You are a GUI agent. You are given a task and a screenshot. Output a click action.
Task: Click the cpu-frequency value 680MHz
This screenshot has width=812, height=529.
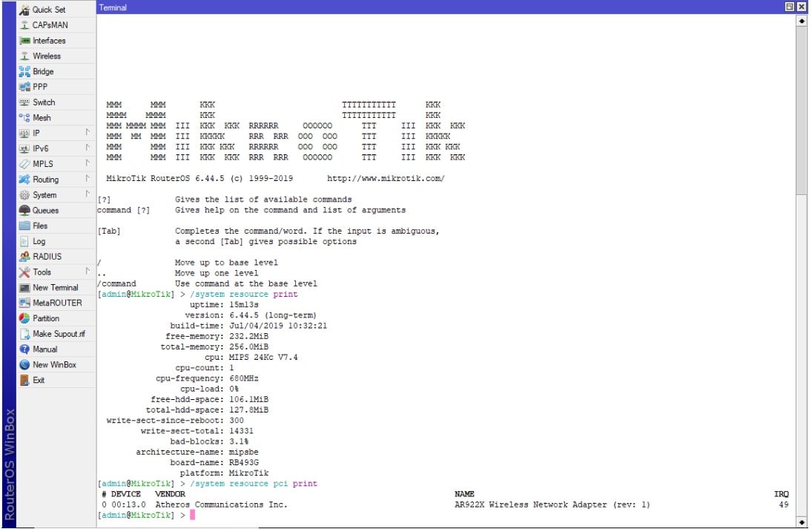pyautogui.click(x=243, y=378)
